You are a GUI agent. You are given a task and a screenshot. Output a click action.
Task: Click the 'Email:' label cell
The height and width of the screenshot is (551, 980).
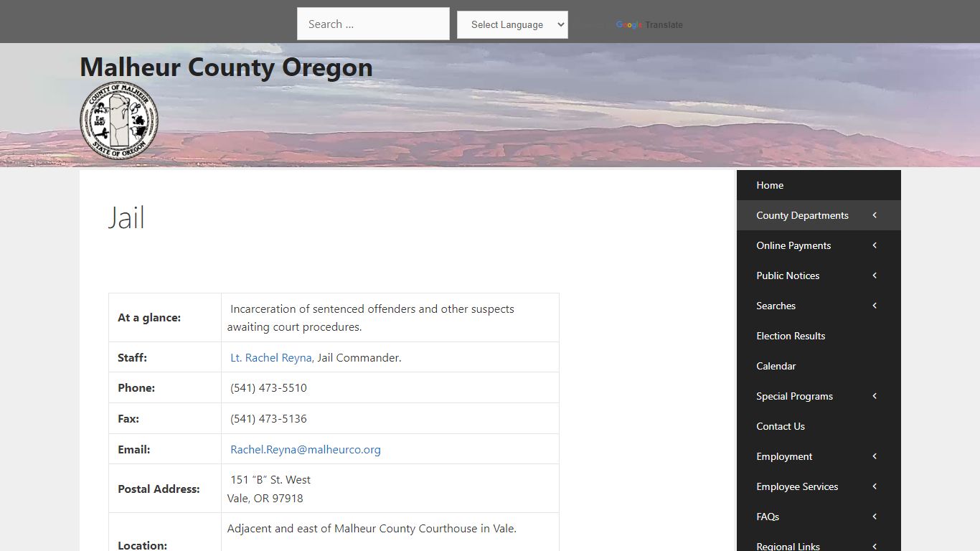165,449
